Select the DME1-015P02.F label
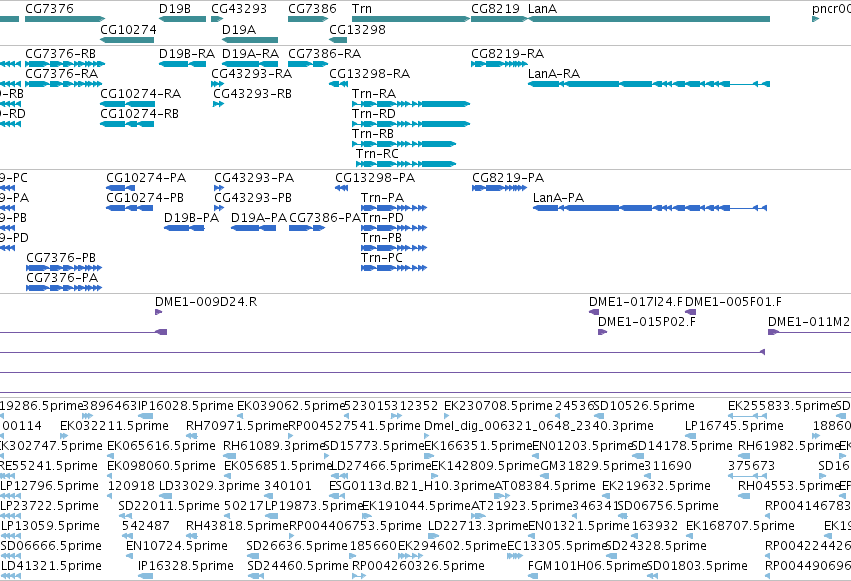Image resolution: width=851 pixels, height=581 pixels. click(x=647, y=322)
